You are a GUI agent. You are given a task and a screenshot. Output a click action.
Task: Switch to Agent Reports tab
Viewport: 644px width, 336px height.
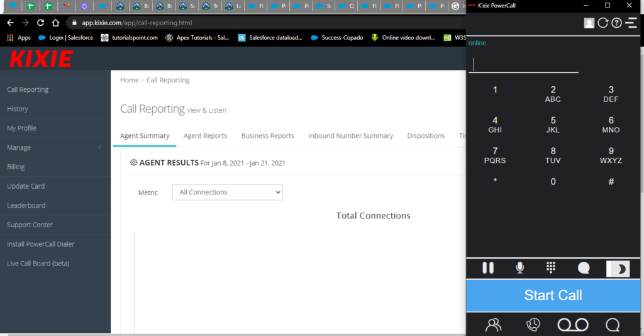click(x=205, y=135)
